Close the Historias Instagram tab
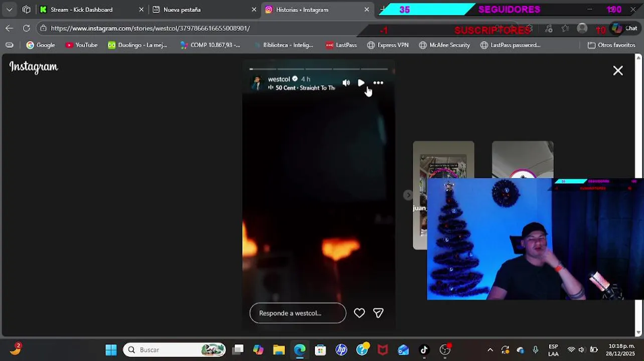This screenshot has height=361, width=644. pos(367,10)
